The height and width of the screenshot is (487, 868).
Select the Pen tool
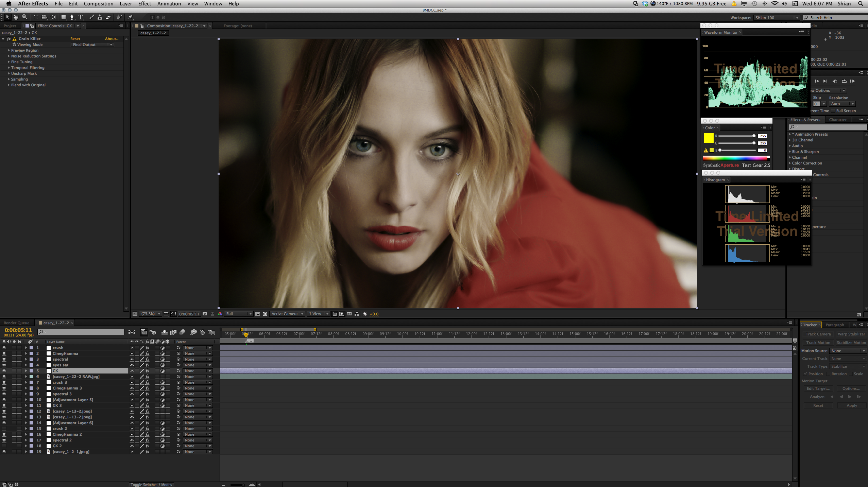72,17
